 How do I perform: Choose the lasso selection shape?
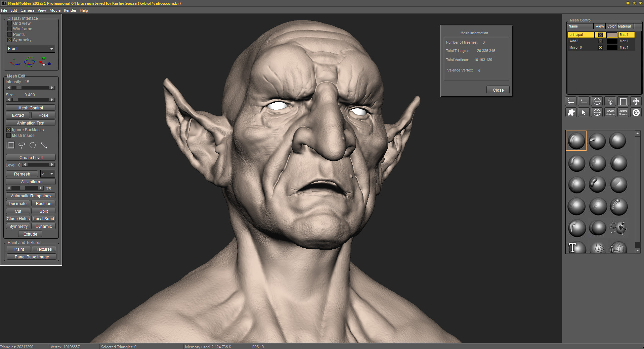tap(22, 145)
